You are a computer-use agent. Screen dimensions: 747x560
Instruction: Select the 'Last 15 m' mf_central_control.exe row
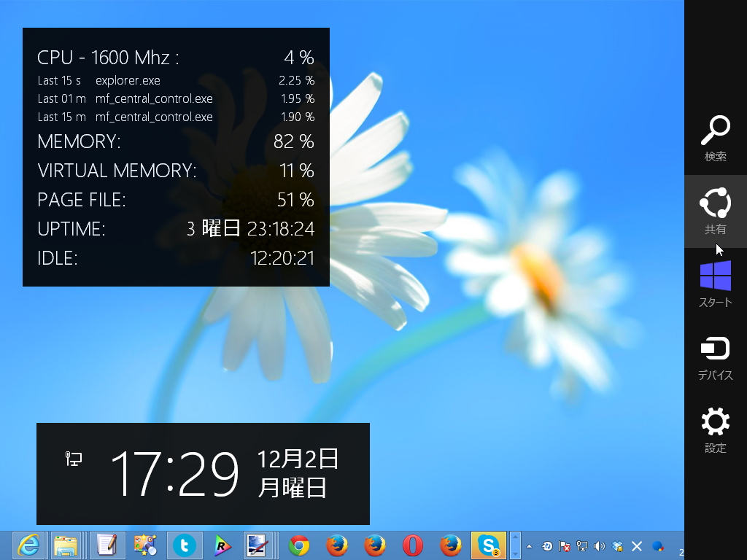point(176,117)
